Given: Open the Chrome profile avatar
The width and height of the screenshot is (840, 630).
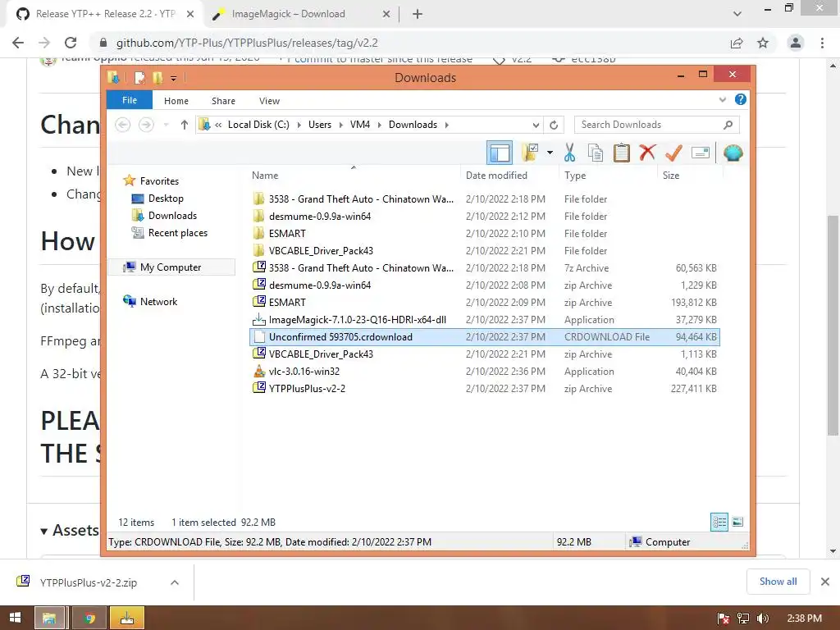Looking at the screenshot, I should pyautogui.click(x=796, y=43).
